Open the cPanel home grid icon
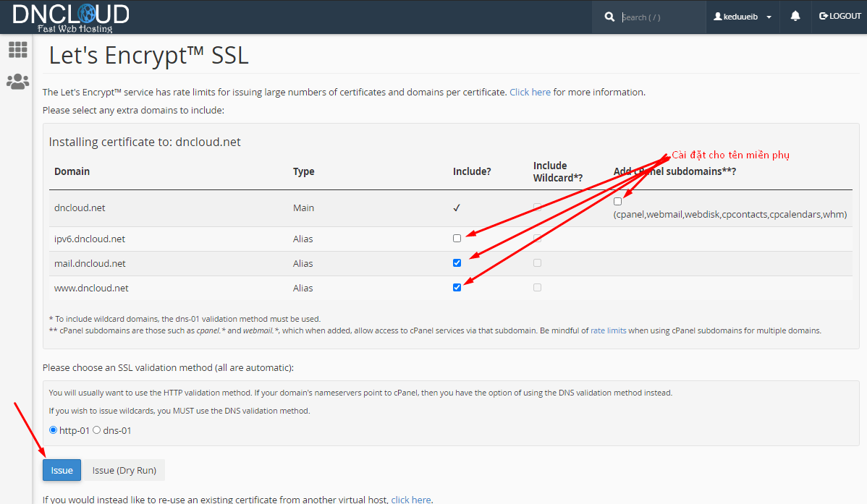Viewport: 867px width, 504px height. pyautogui.click(x=17, y=50)
